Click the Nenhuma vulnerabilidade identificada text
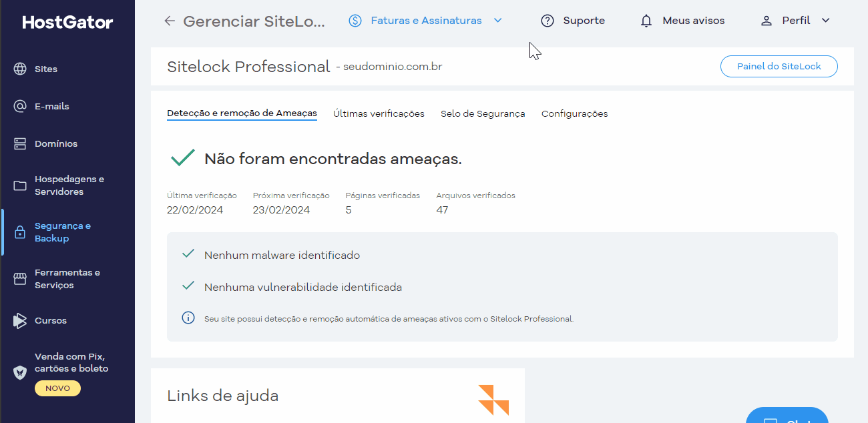Viewport: 868px width, 423px height. 303,288
